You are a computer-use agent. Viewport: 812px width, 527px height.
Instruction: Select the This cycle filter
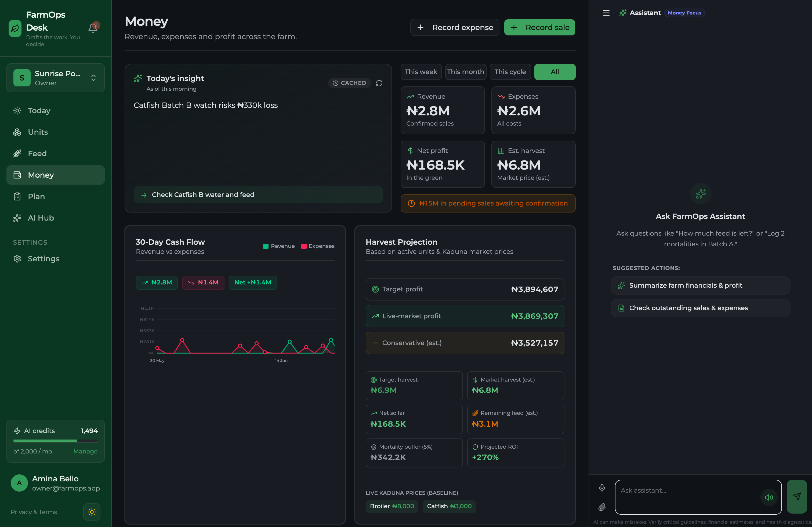point(510,72)
